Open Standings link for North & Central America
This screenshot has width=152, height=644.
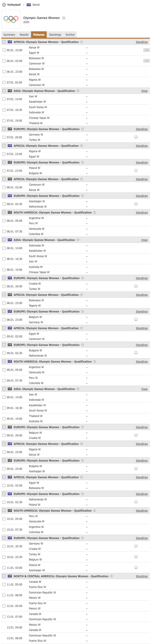[141, 576]
